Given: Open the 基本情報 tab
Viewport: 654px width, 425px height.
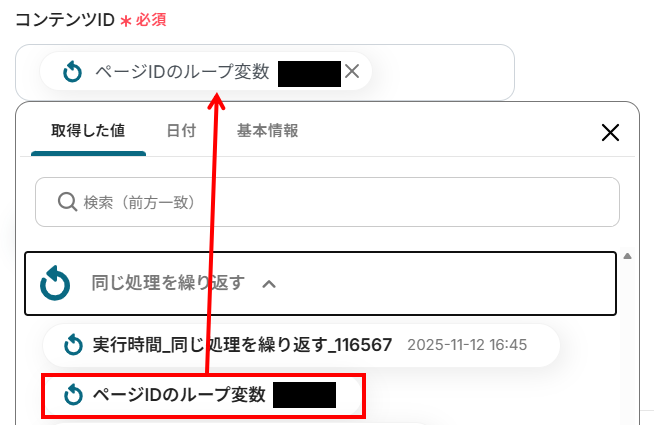Looking at the screenshot, I should pos(267,131).
